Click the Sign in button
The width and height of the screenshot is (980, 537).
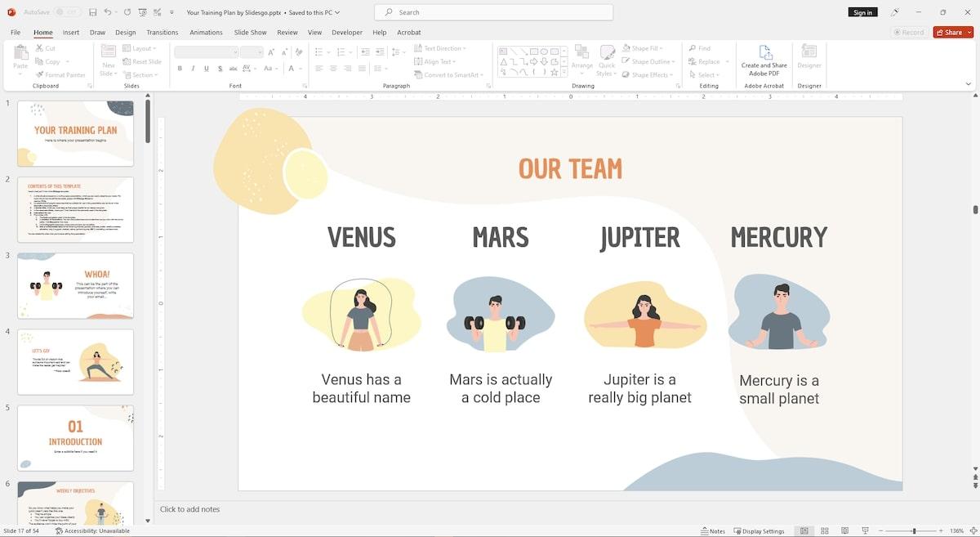click(x=862, y=12)
